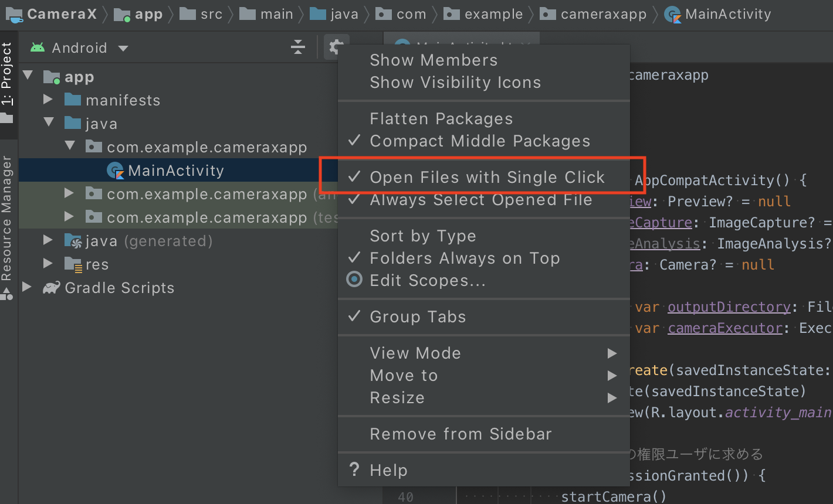Open the Move to submenu
The height and width of the screenshot is (504, 833).
point(484,376)
